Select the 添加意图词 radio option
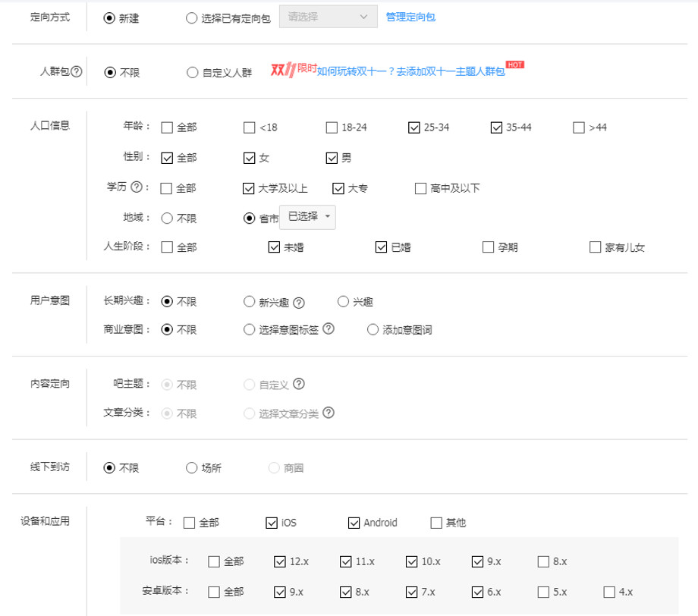This screenshot has width=698, height=616. tap(373, 330)
